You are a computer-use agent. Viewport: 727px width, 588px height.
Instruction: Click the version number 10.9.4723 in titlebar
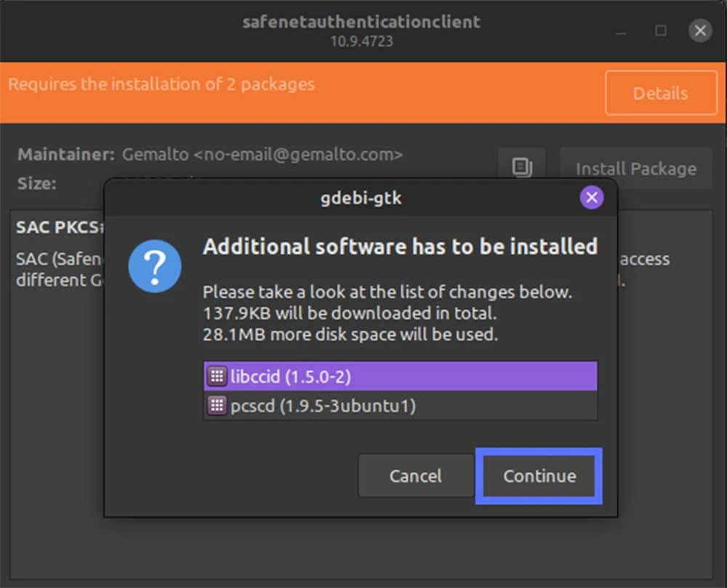pos(363,41)
